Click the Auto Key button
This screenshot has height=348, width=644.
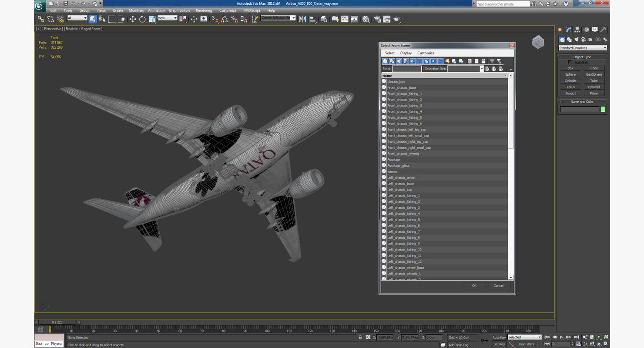pos(499,337)
